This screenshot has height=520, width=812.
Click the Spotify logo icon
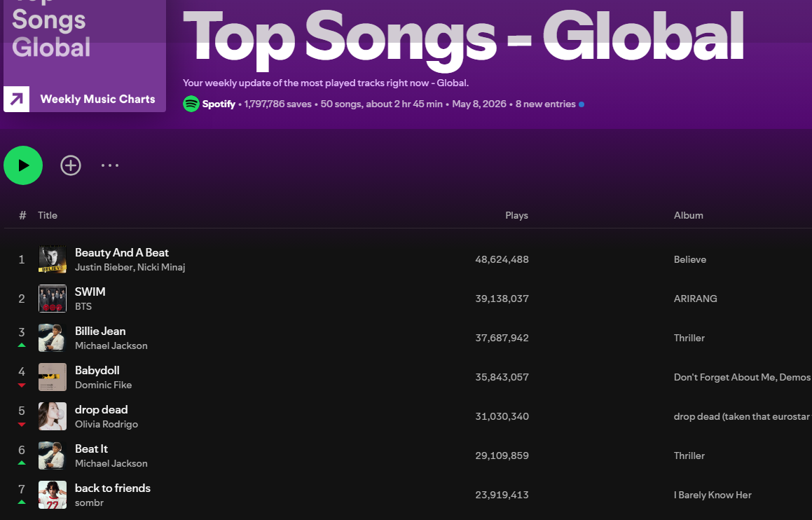pos(191,104)
